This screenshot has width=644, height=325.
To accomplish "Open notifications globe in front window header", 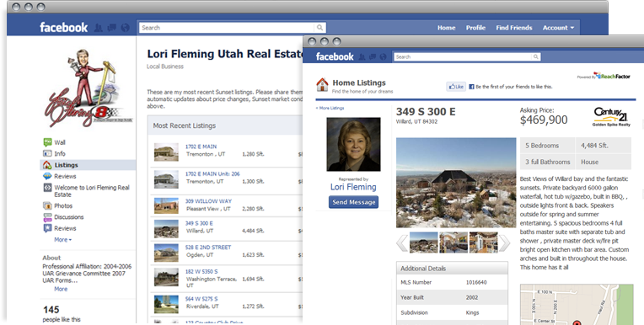I will tap(383, 57).
